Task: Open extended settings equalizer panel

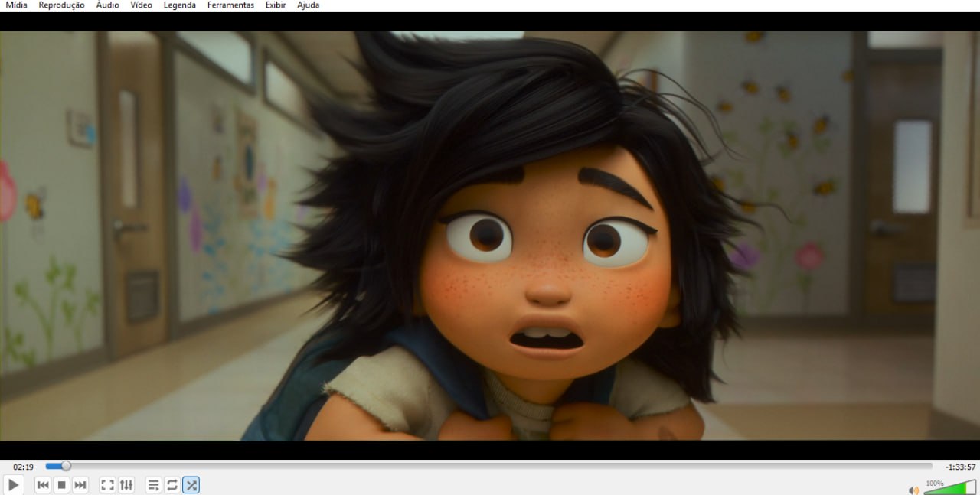Action: click(x=126, y=485)
